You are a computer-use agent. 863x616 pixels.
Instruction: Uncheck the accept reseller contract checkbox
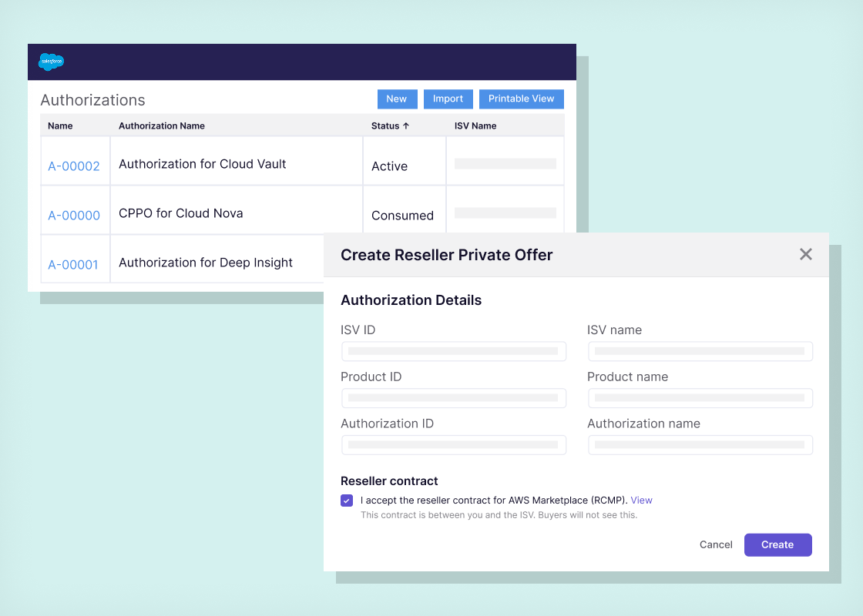tap(347, 500)
